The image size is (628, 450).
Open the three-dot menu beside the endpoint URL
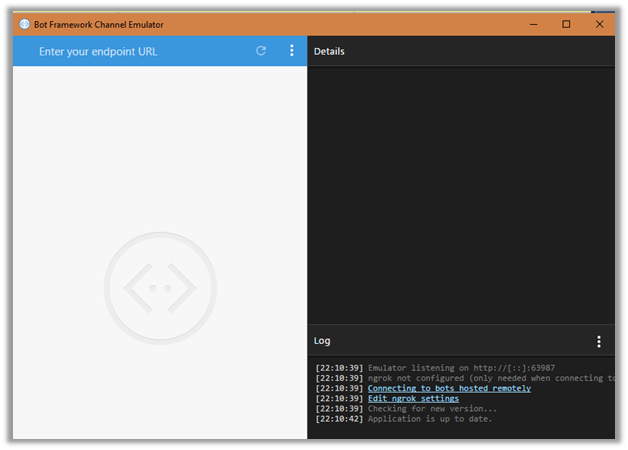tap(292, 51)
